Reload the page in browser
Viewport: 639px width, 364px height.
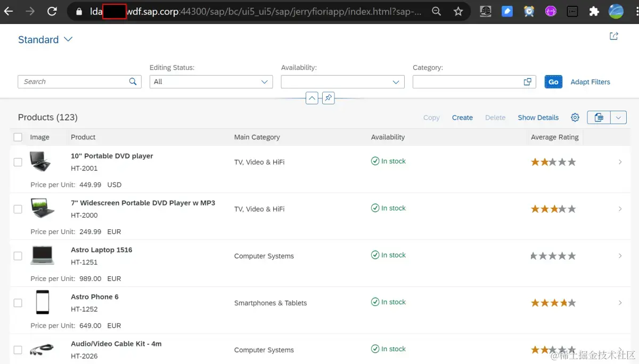(52, 11)
